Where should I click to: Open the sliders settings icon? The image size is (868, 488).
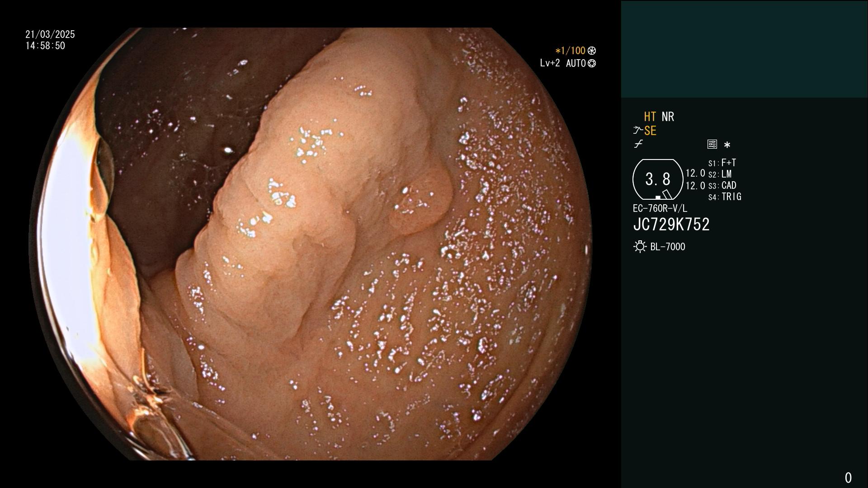712,144
